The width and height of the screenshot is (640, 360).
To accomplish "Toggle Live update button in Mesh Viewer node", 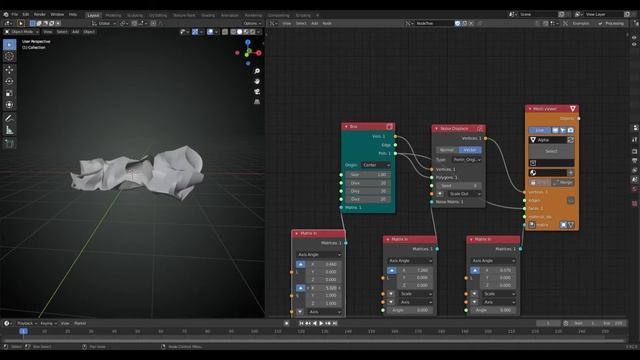I will (x=540, y=130).
